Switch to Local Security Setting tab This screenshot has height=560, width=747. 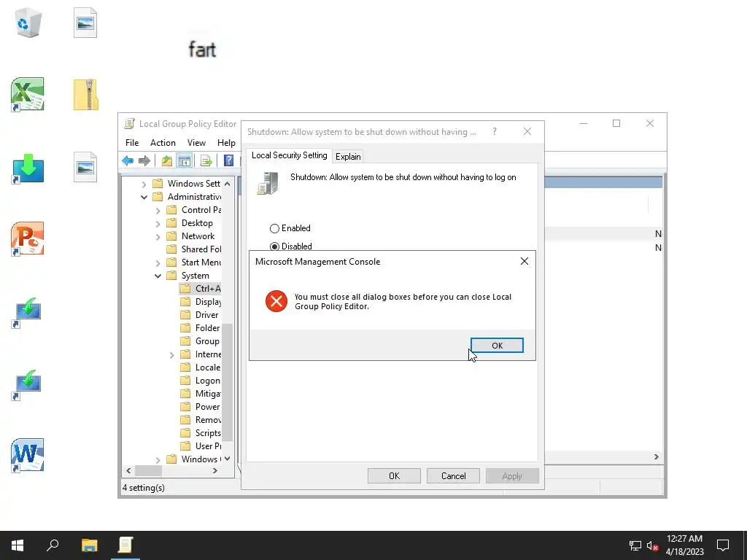pyautogui.click(x=289, y=155)
